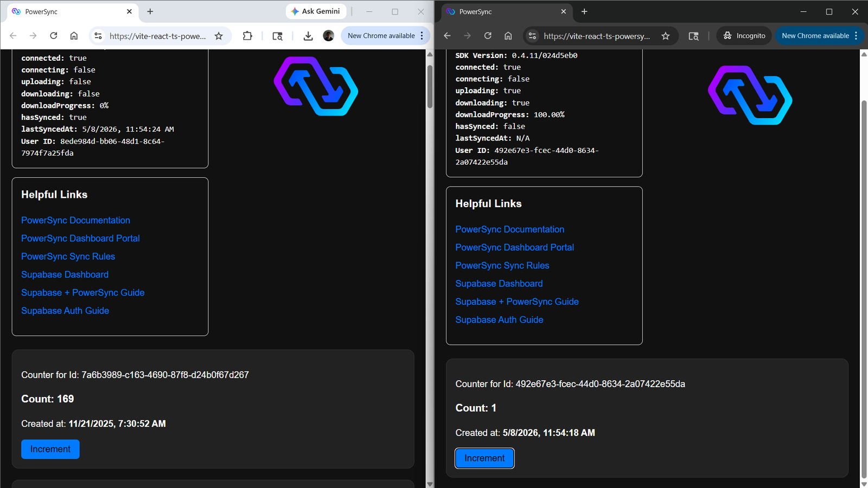Open Supabase + PowerSync Guide in left window

82,292
